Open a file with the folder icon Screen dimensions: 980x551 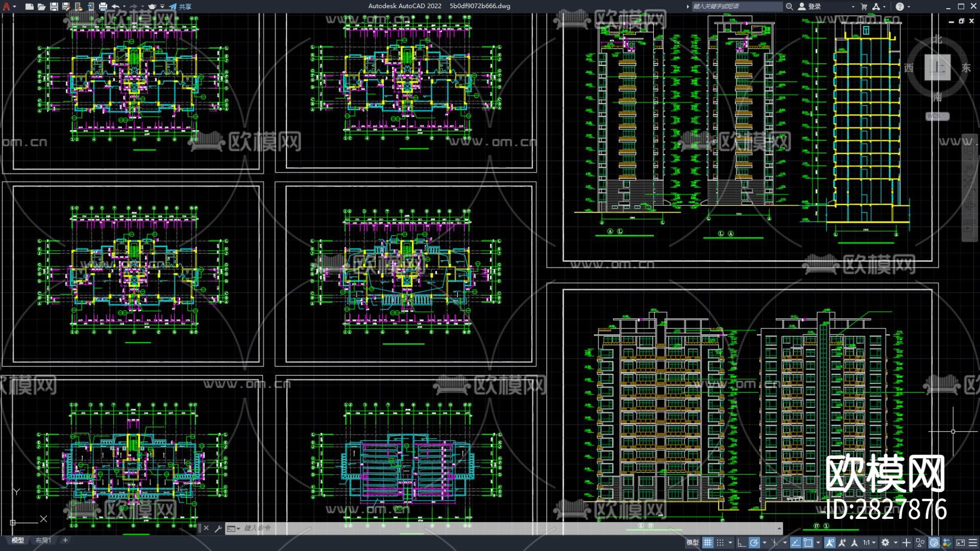(41, 7)
